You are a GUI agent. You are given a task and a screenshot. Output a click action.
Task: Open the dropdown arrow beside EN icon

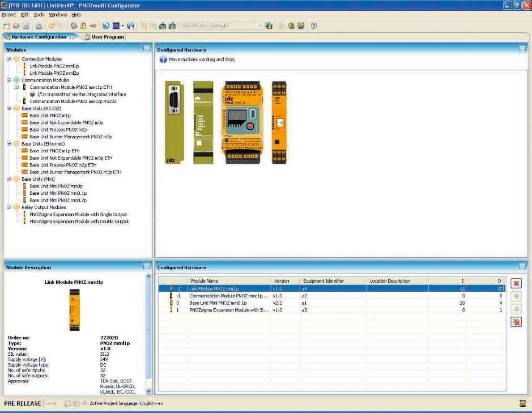(x=123, y=26)
